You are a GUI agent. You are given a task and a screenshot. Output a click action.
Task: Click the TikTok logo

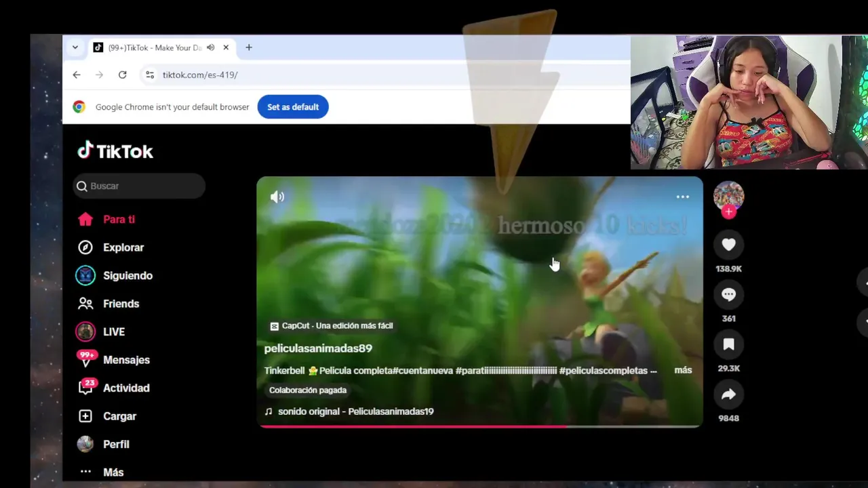tap(115, 150)
